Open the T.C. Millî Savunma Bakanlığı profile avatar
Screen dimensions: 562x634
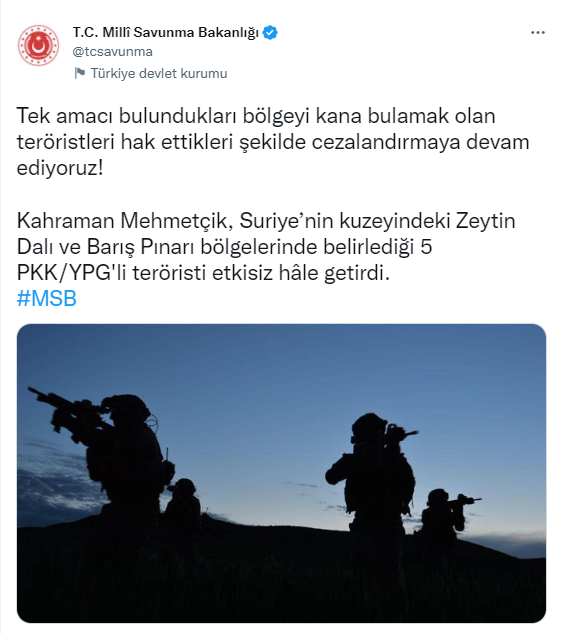coord(38,45)
